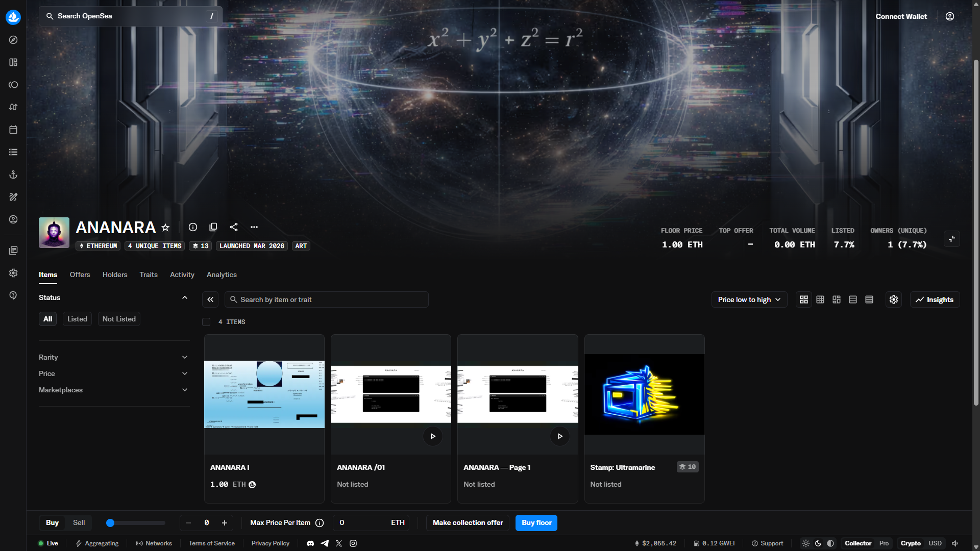The image size is (980, 551).
Task: Click the compass Discover sidebar icon
Action: point(13,40)
